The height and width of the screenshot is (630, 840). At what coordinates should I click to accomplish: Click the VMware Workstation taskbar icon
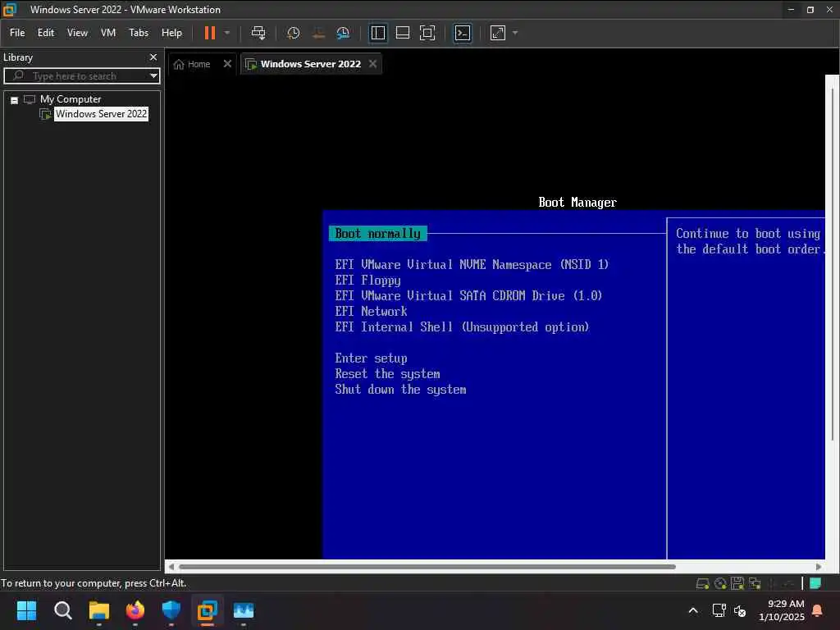(208, 610)
